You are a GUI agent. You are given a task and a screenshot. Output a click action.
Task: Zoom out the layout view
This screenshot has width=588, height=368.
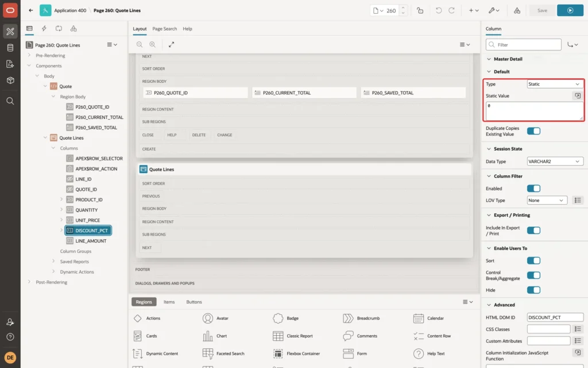coord(140,44)
